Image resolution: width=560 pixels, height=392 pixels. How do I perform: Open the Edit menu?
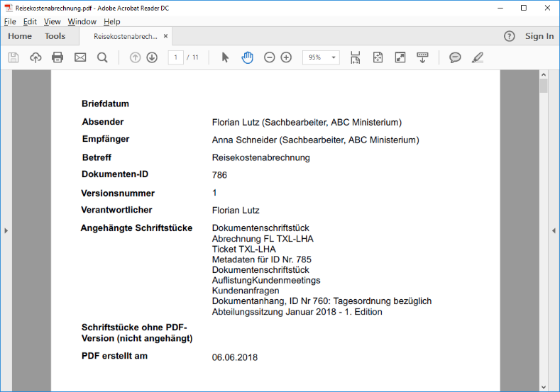(30, 22)
